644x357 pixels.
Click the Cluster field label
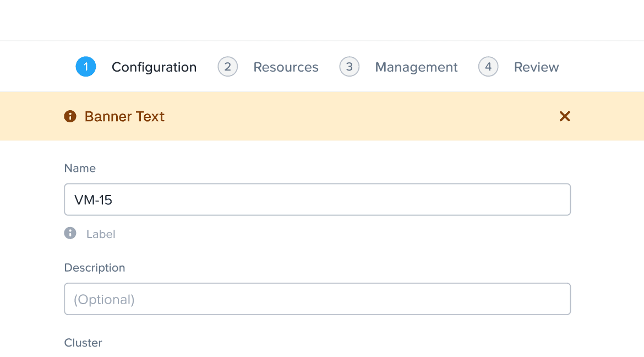[83, 343]
